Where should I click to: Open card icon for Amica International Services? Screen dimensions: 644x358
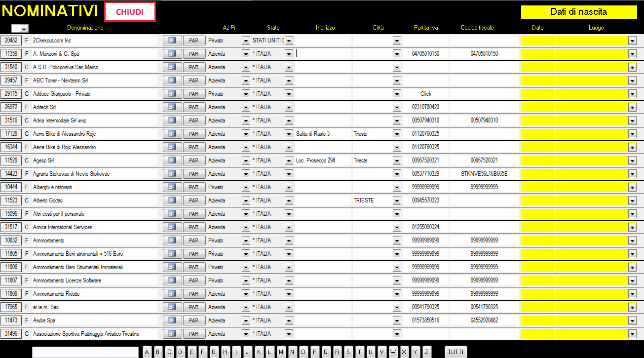pyautogui.click(x=172, y=227)
